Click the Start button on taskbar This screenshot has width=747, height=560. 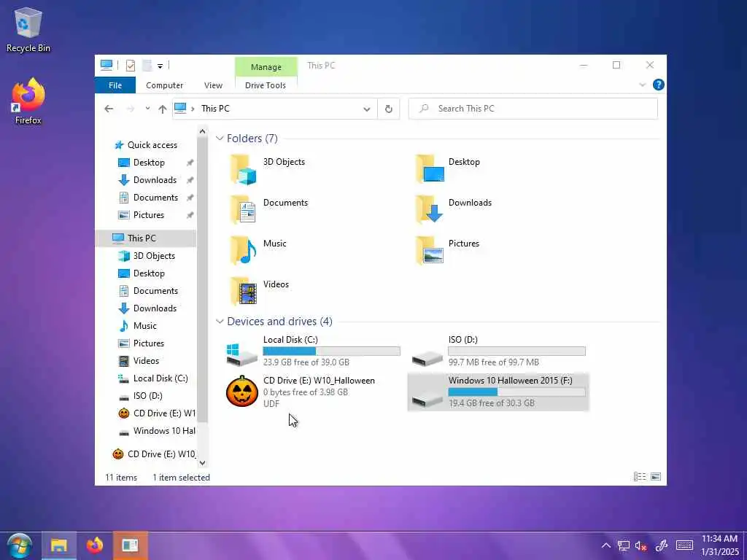(x=19, y=545)
